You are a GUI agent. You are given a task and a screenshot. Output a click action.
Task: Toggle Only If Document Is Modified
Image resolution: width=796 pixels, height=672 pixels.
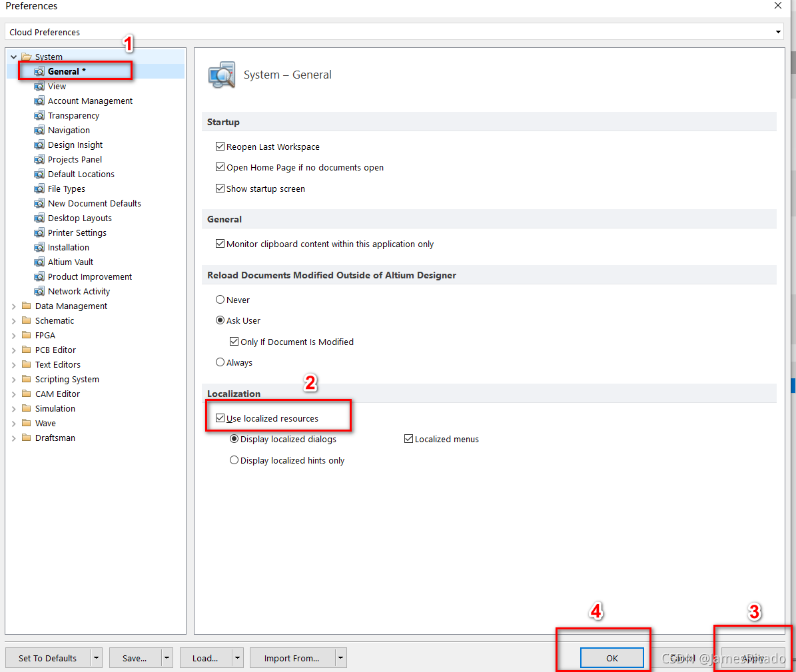pos(234,342)
